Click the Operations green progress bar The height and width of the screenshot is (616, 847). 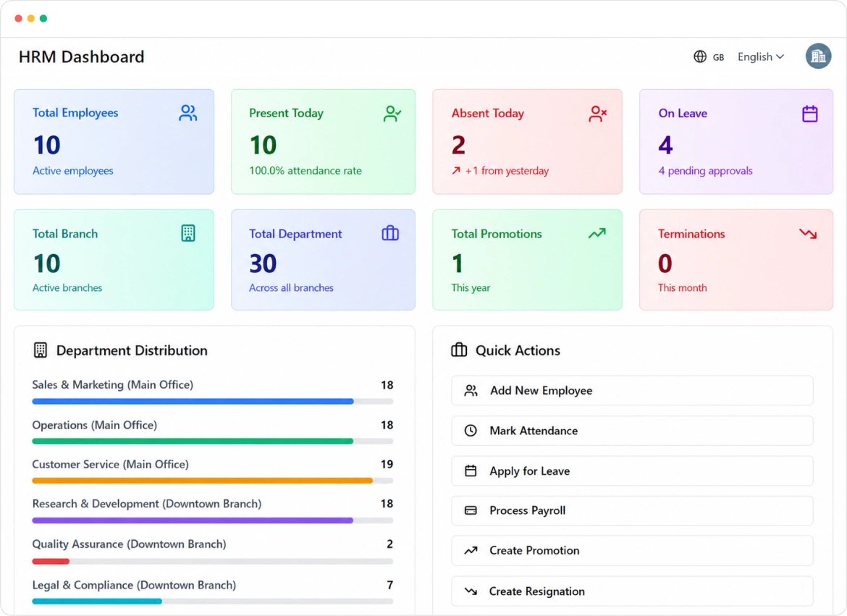tap(193, 442)
